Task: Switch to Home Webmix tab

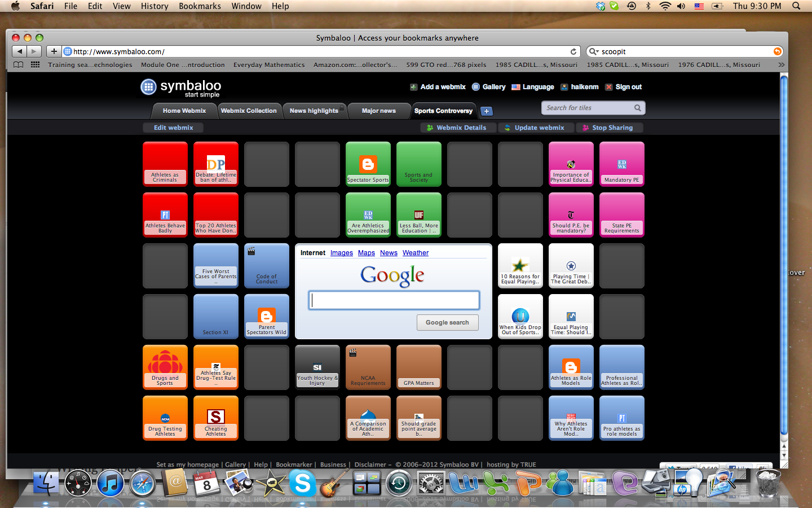Action: pyautogui.click(x=184, y=111)
